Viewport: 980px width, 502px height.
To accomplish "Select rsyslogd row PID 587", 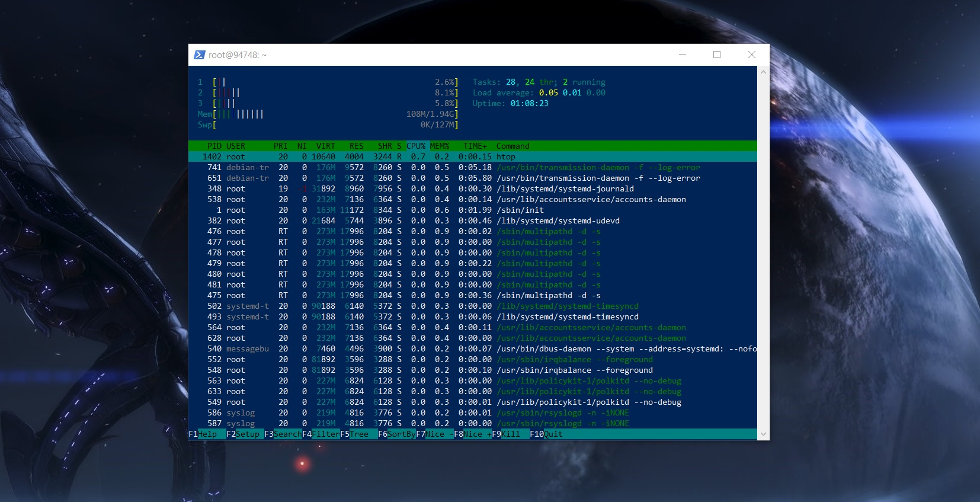I will click(473, 423).
